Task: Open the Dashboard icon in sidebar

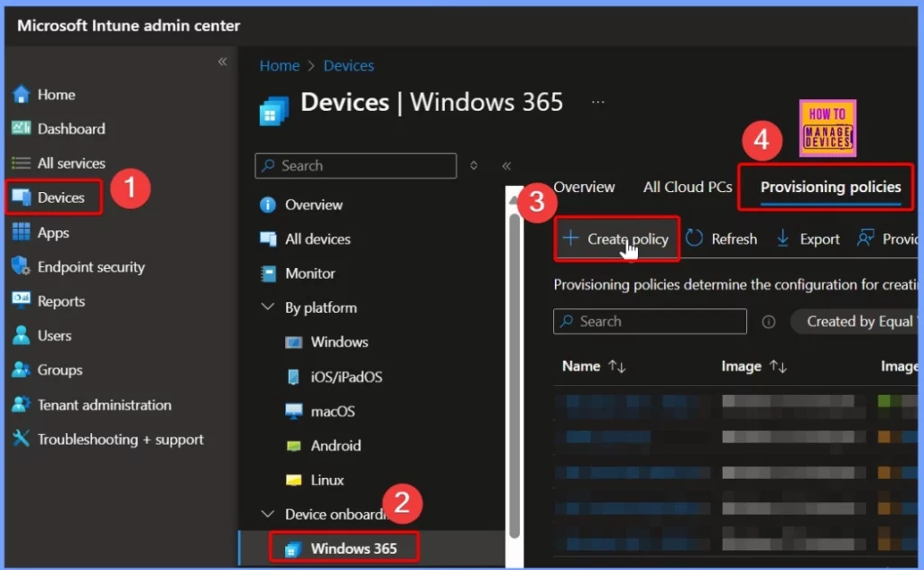Action: (x=22, y=128)
